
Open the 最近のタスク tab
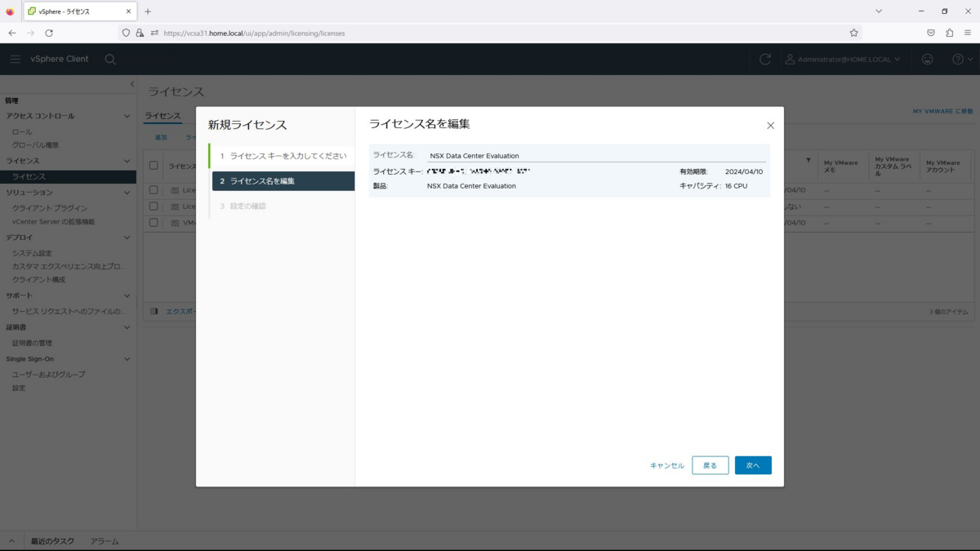pyautogui.click(x=52, y=541)
